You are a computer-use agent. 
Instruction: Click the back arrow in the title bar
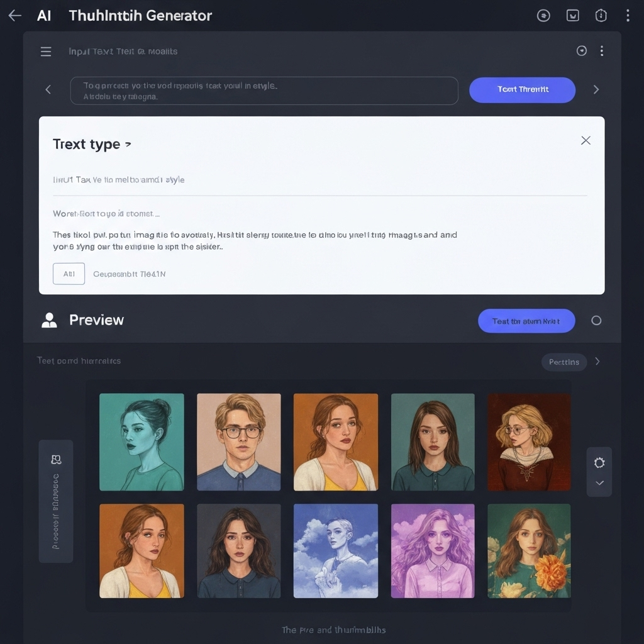[x=14, y=16]
